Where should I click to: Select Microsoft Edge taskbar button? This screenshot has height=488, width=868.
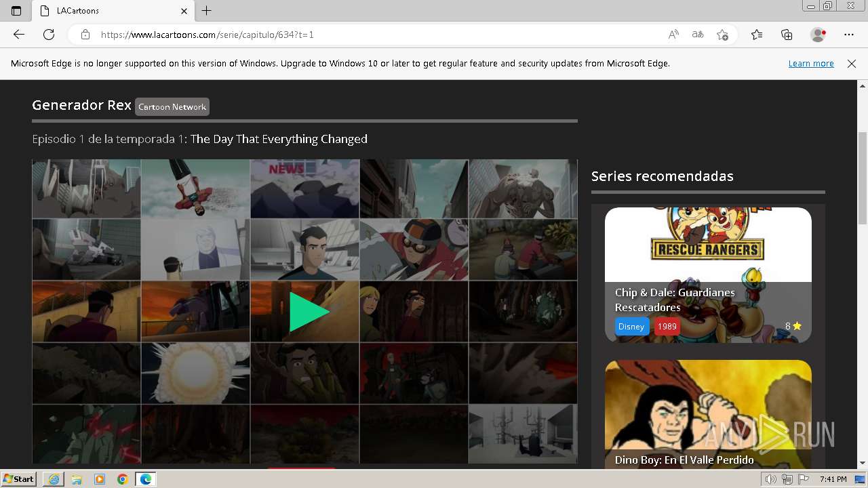tap(146, 479)
